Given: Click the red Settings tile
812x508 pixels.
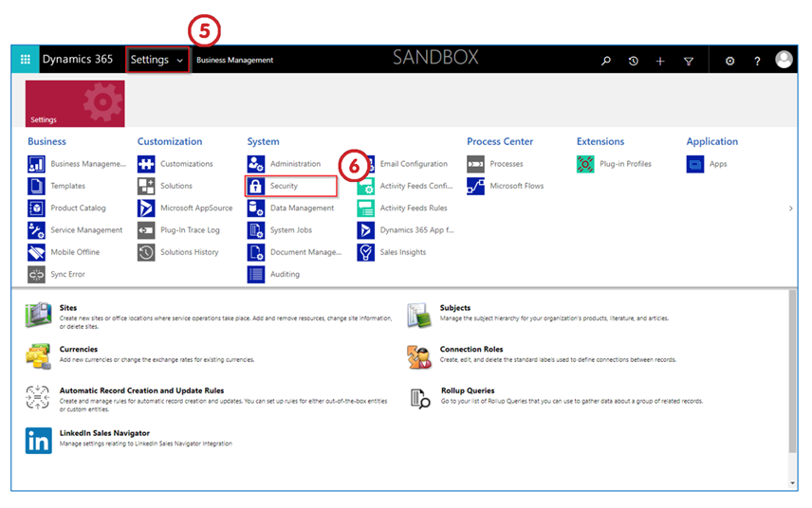Looking at the screenshot, I should tap(74, 103).
